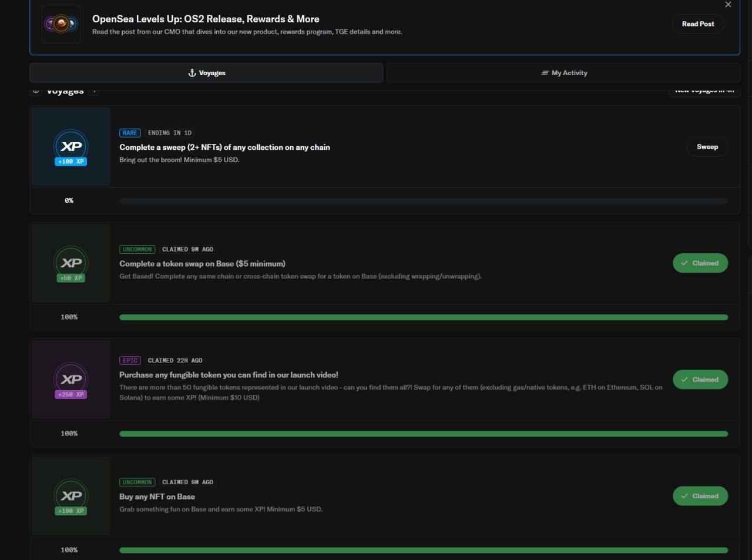
Task: Click the OpenSea Levels Up banner image
Action: pyautogui.click(x=61, y=24)
